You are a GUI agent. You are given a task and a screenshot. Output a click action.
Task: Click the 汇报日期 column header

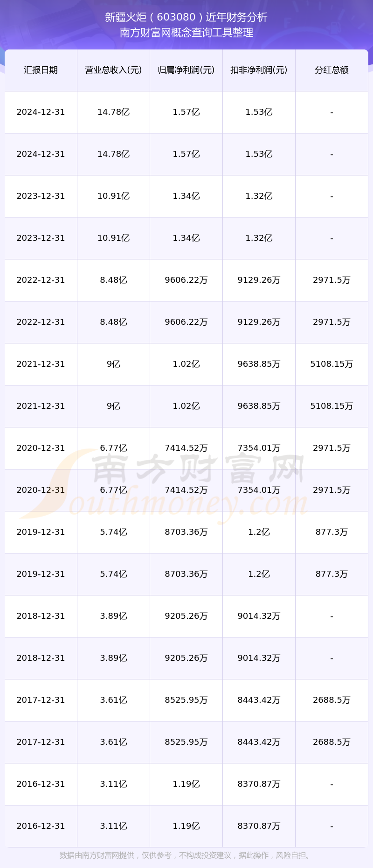click(x=41, y=70)
